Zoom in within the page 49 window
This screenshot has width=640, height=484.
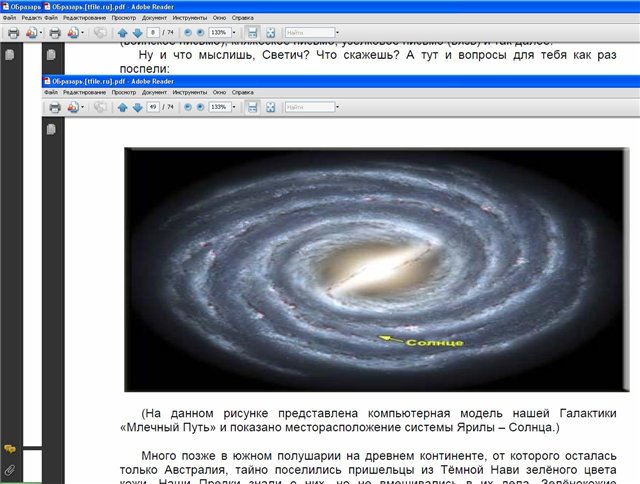(200, 107)
